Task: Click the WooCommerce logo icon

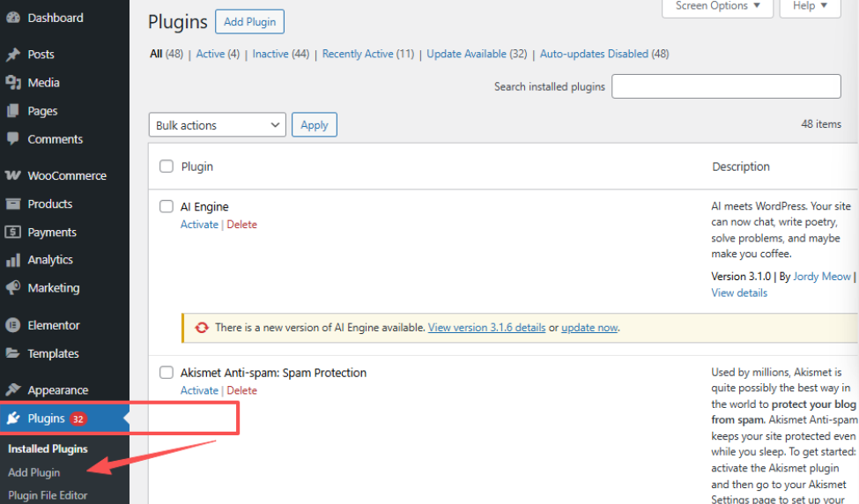Action: [13, 176]
